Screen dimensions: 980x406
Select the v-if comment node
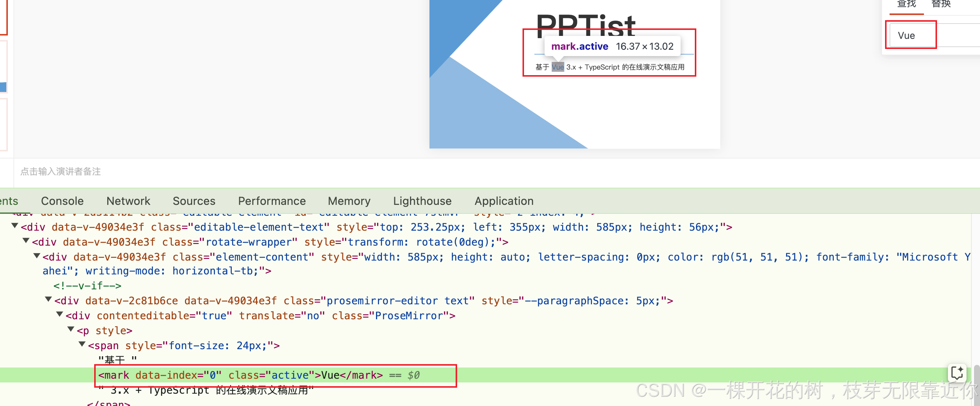point(87,285)
